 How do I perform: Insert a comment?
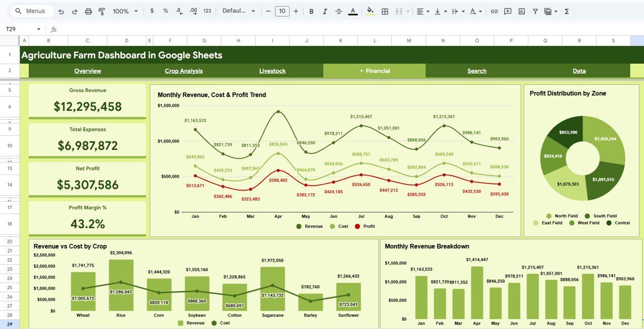coord(508,11)
